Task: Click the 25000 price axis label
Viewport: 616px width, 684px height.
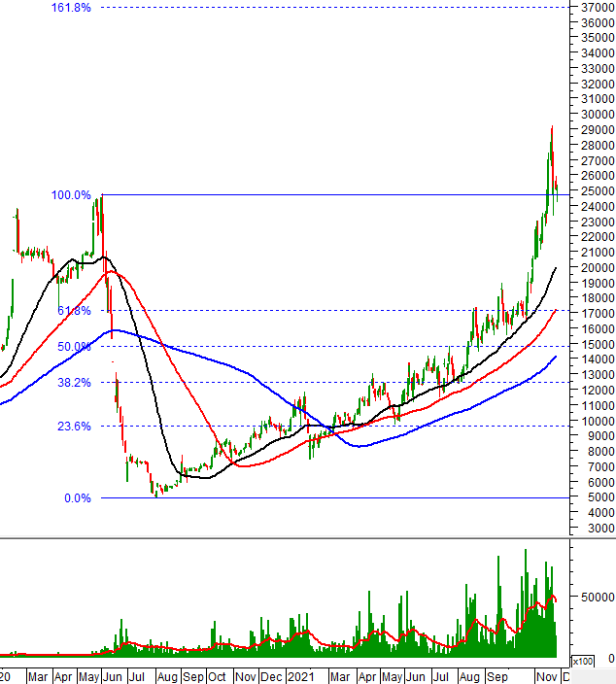Action: (593, 190)
